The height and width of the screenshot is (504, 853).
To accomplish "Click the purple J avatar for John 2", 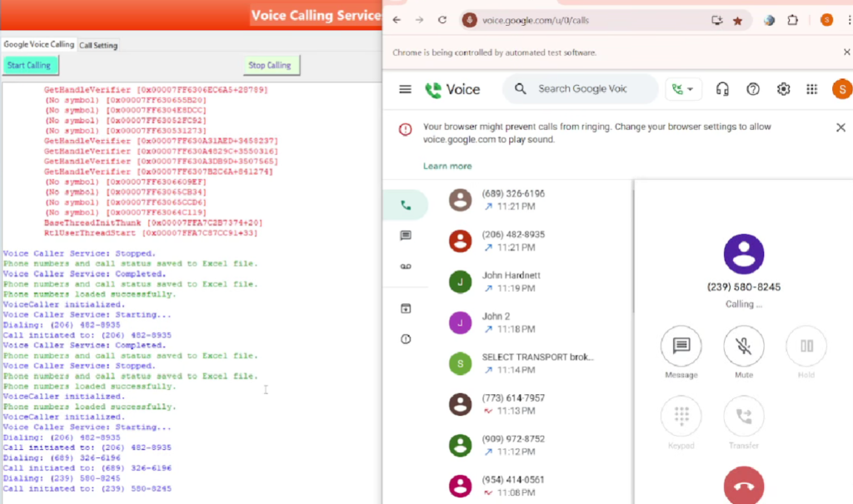I will [460, 322].
